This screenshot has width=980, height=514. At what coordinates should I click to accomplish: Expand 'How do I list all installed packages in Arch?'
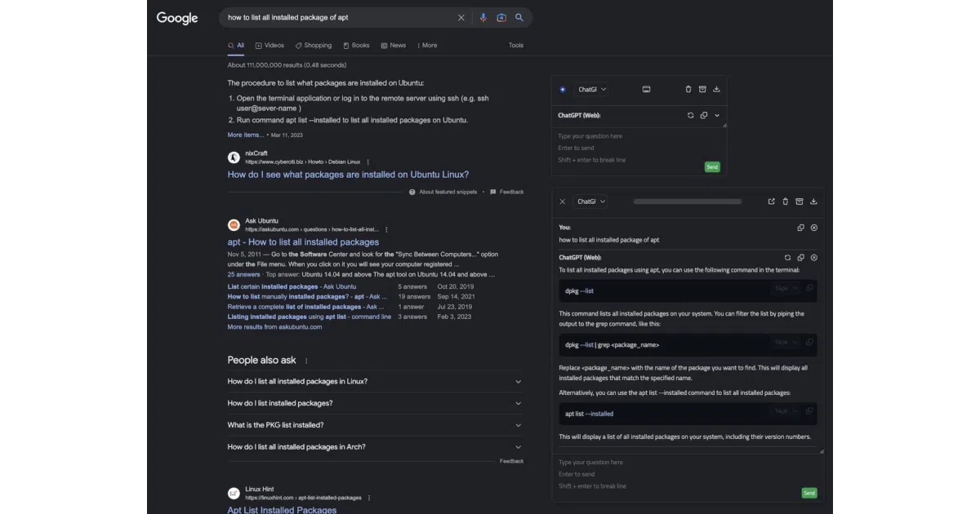click(375, 447)
